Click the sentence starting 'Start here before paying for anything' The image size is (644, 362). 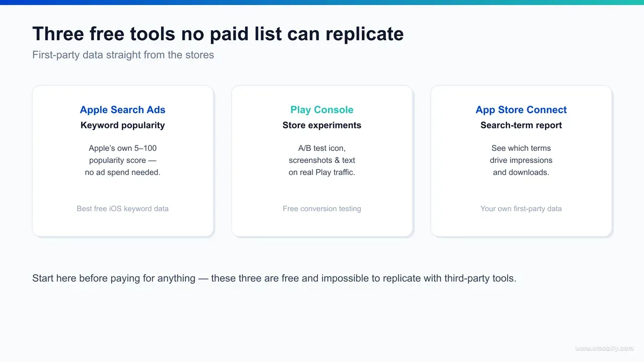[x=274, y=278]
